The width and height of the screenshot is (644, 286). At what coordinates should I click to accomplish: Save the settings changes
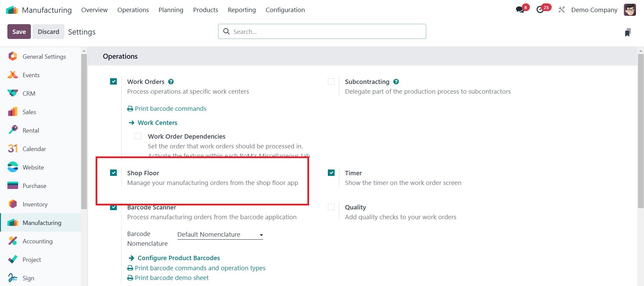coord(19,32)
